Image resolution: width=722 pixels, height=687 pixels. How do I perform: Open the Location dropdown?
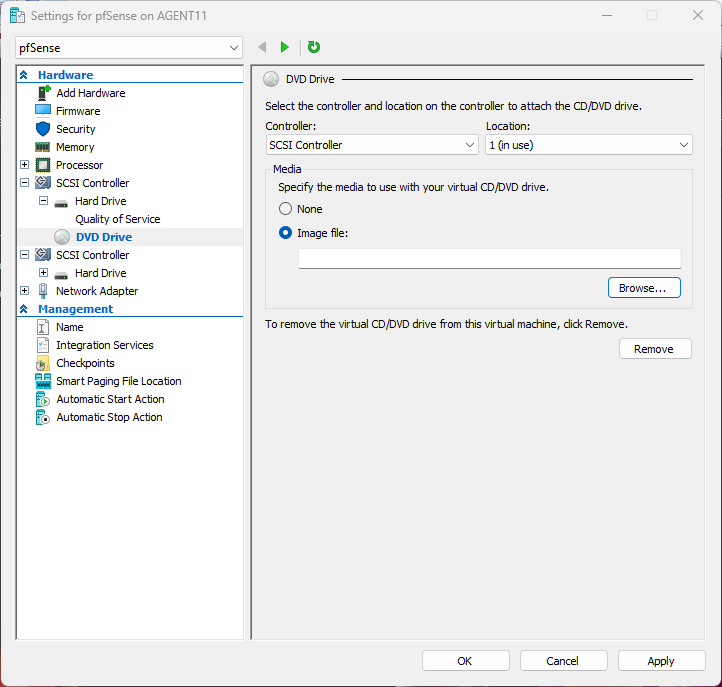588,145
